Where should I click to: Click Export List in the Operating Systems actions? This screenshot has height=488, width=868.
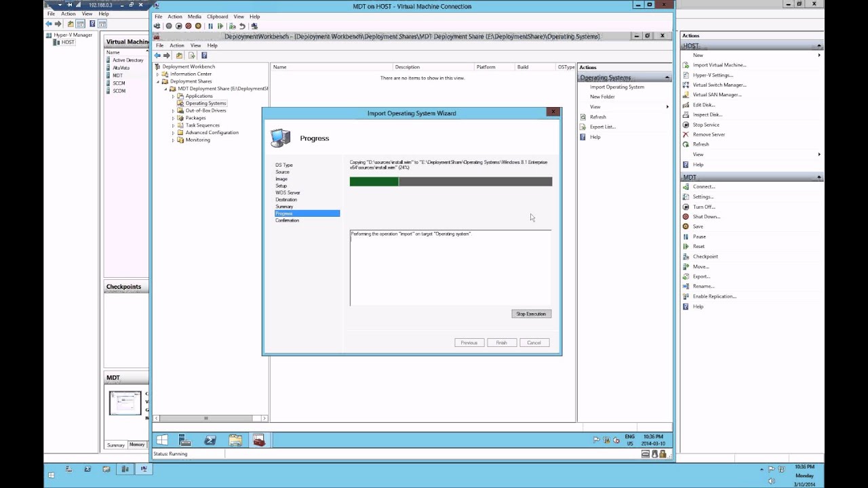pyautogui.click(x=603, y=127)
